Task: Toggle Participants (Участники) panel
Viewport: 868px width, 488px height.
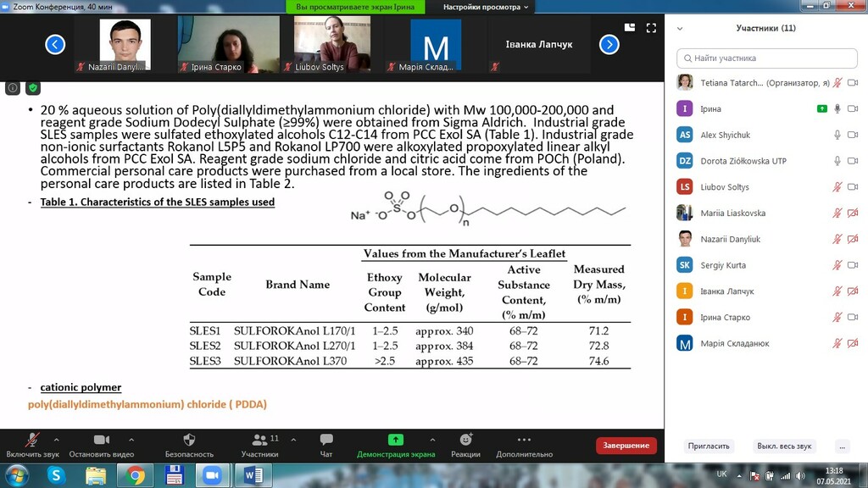Action: (259, 446)
